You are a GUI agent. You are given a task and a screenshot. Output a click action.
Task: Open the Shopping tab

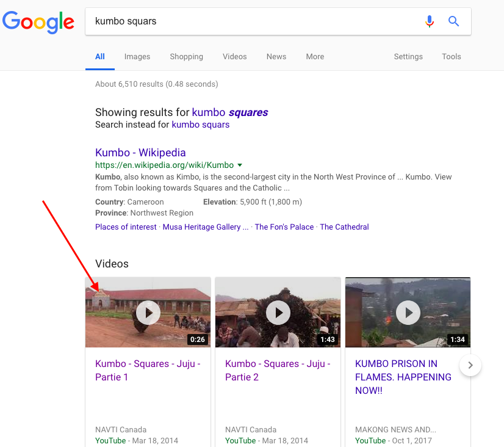[187, 57]
